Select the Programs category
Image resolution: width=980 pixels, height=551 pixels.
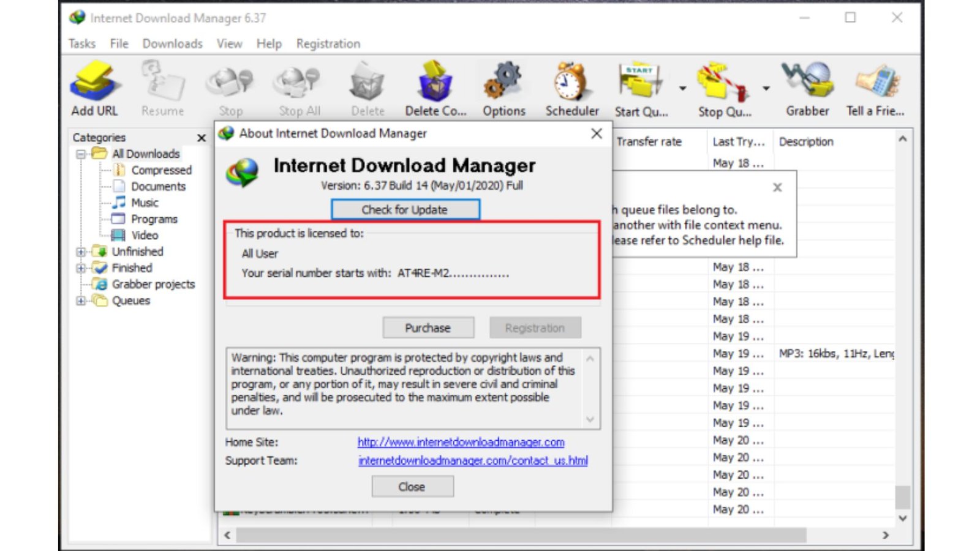154,219
